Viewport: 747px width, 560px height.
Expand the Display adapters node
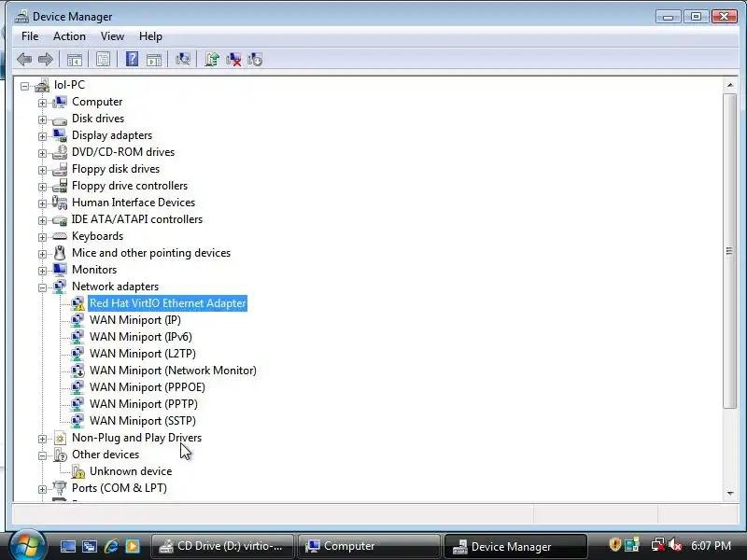pos(42,136)
